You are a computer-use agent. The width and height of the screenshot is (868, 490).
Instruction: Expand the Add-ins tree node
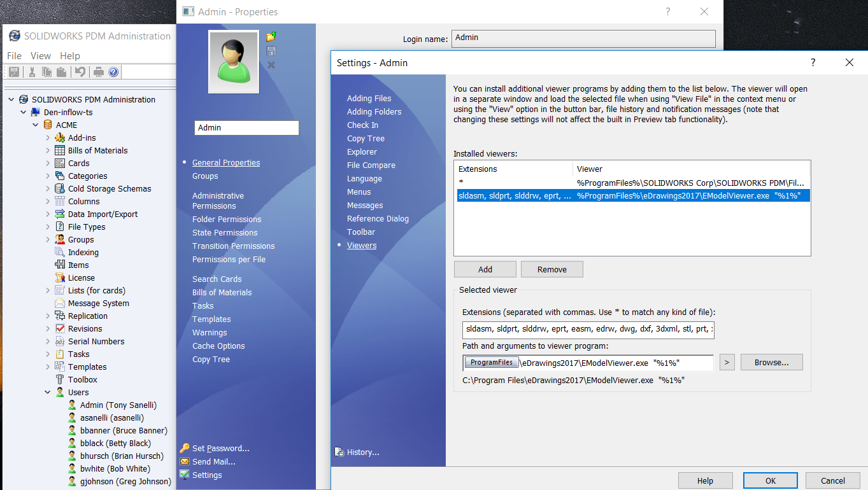click(x=48, y=137)
